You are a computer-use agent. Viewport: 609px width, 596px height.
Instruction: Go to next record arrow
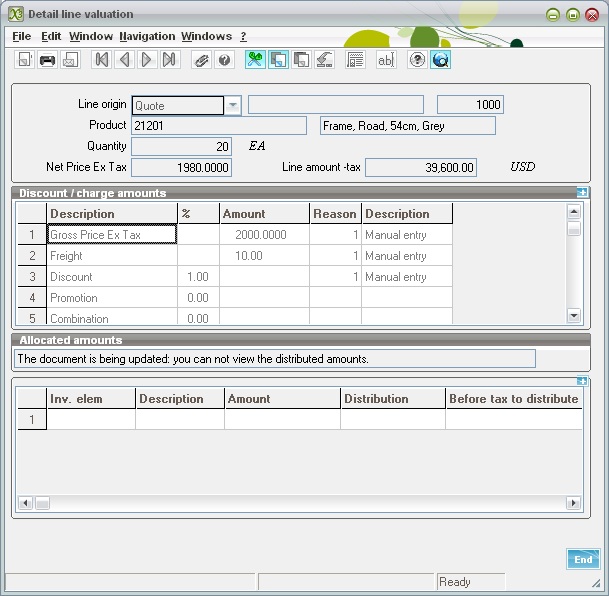click(x=147, y=60)
